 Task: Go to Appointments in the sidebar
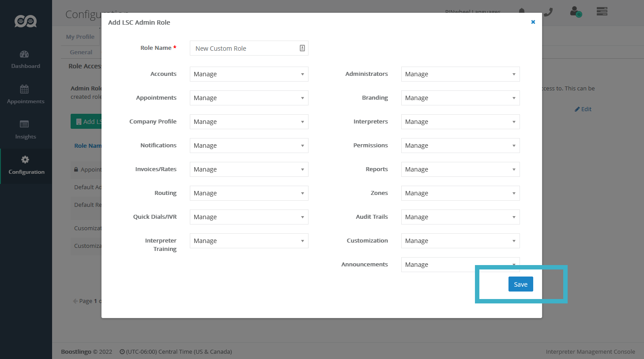click(x=25, y=94)
